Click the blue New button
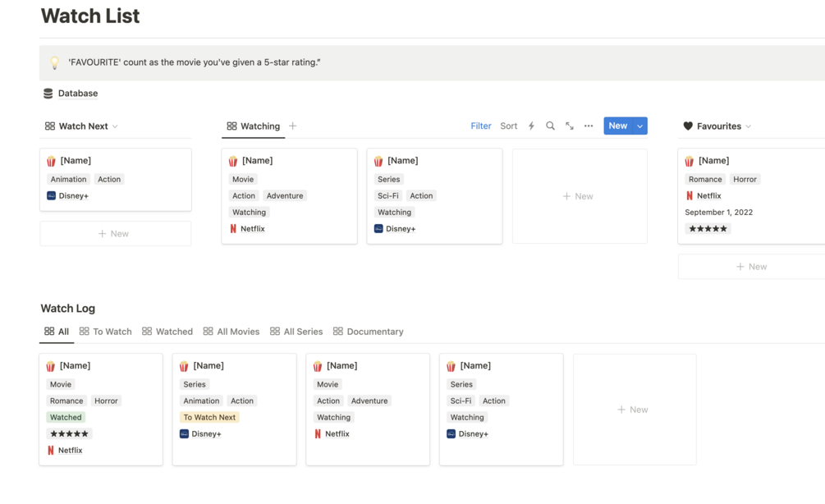This screenshot has width=825, height=504. [x=617, y=126]
